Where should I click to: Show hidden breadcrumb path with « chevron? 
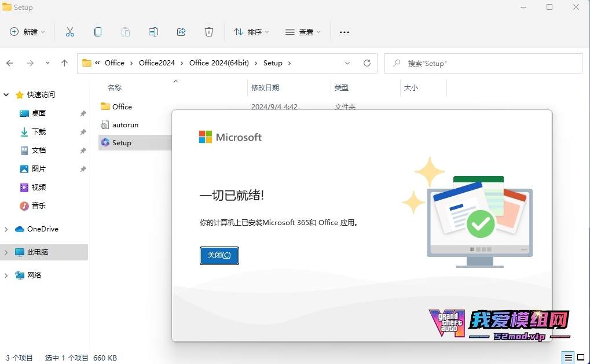[97, 63]
